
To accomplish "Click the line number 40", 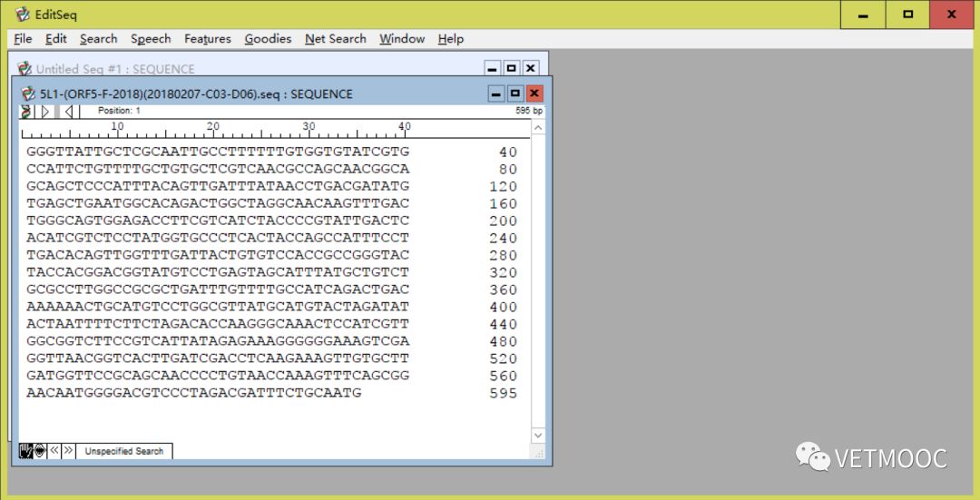I will pyautogui.click(x=508, y=152).
